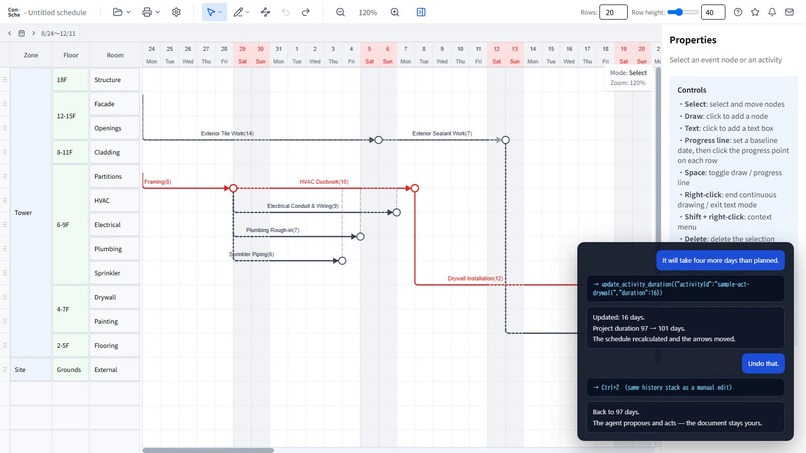Select the progress line tool

coord(265,12)
